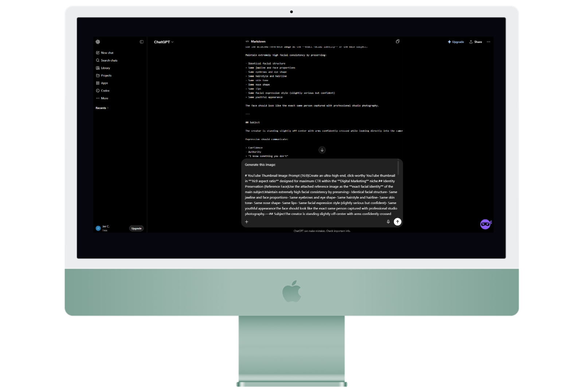
Task: Open the three-dot conversation options menu
Action: [488, 42]
